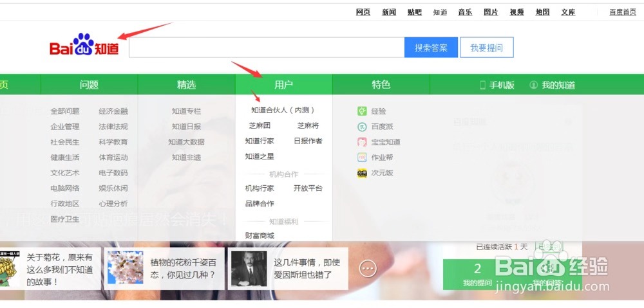The height and width of the screenshot is (308, 644).
Task: Go to 文库 in top navigation
Action: pos(569,12)
